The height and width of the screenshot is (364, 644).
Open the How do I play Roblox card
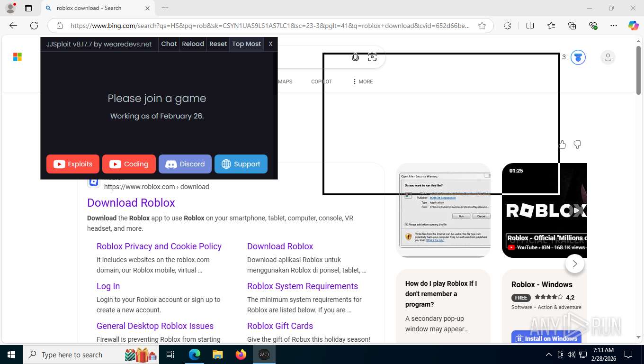tap(443, 306)
